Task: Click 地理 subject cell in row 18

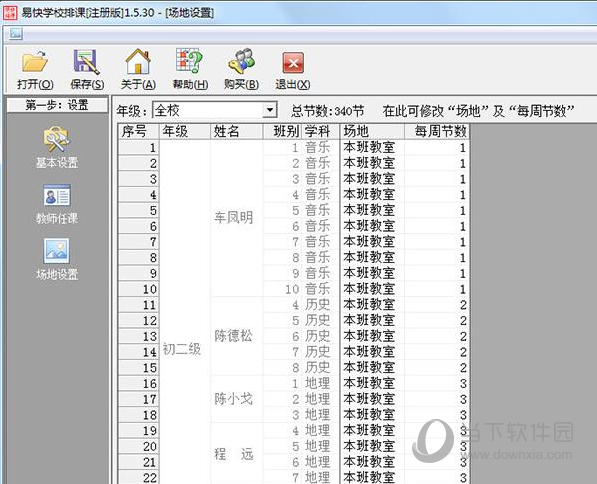Action: coord(321,415)
